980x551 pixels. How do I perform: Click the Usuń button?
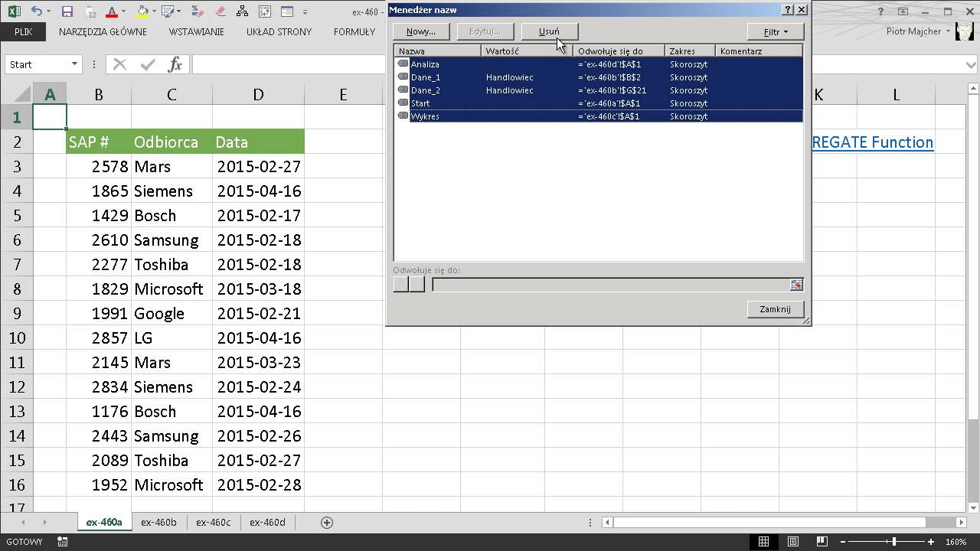[549, 31]
